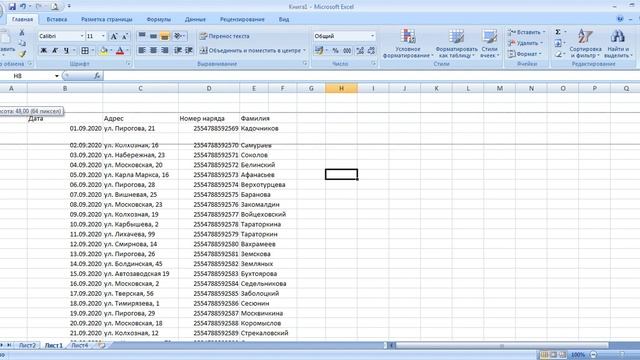Open the borders dropdown arrow
Screen dimensions: 640x360
click(93, 51)
